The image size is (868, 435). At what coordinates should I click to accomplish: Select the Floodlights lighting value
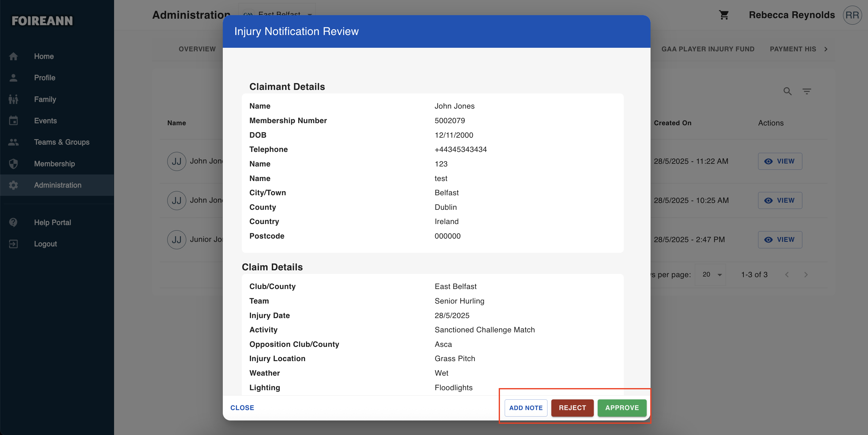(x=453, y=388)
